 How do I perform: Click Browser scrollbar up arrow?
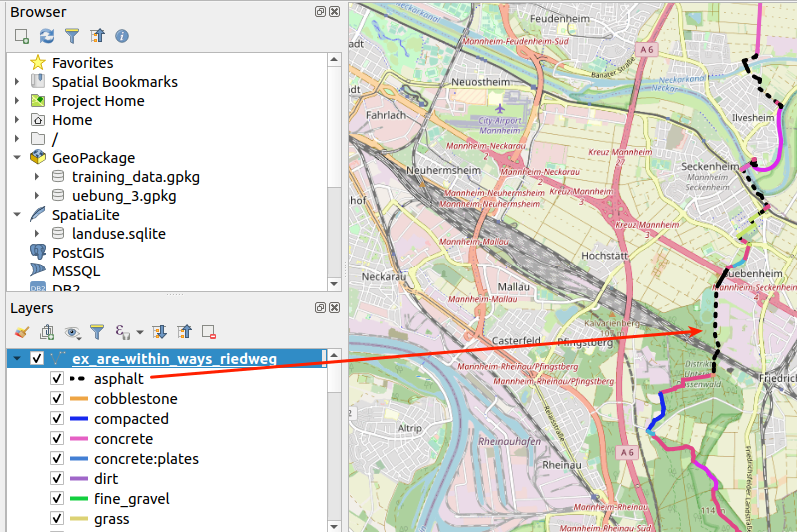coord(334,60)
